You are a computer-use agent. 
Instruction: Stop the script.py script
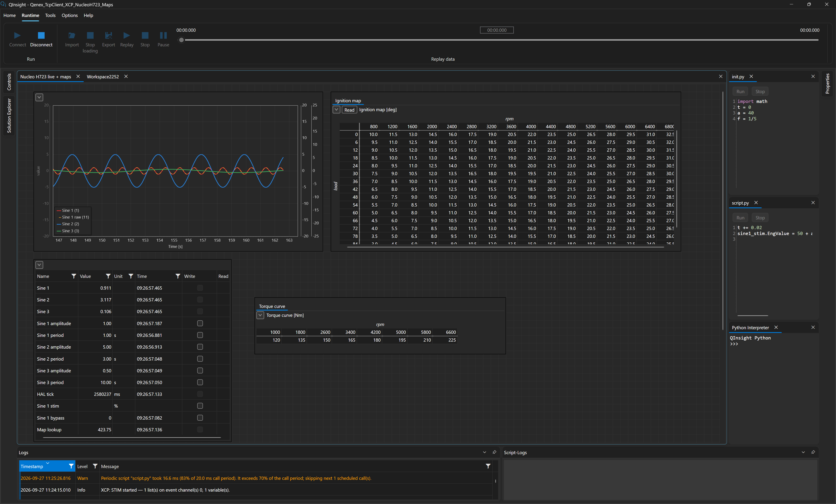[760, 218]
